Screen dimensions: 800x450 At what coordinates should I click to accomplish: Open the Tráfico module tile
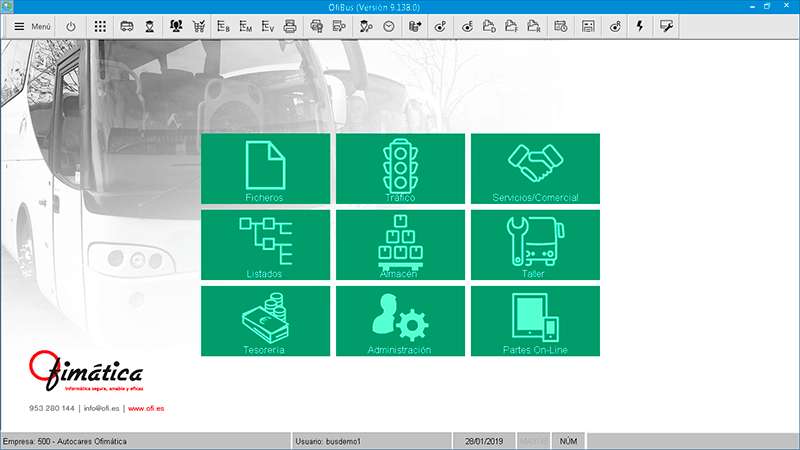tap(400, 169)
